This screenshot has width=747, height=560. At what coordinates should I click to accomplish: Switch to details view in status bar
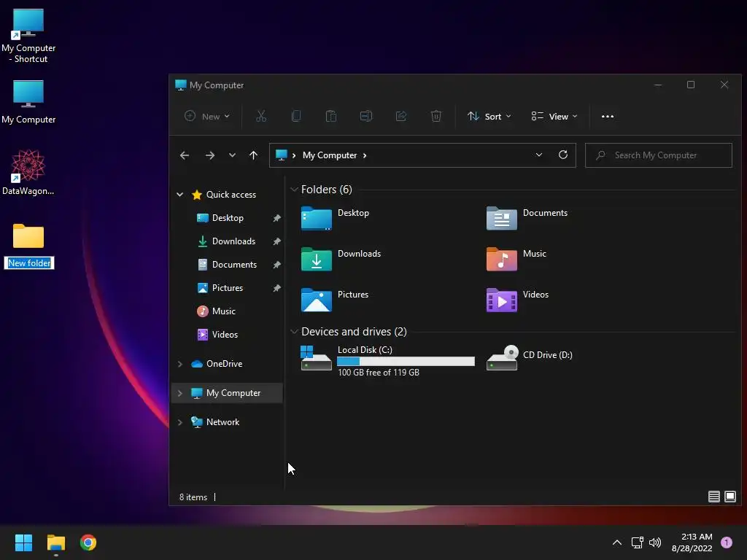(713, 497)
